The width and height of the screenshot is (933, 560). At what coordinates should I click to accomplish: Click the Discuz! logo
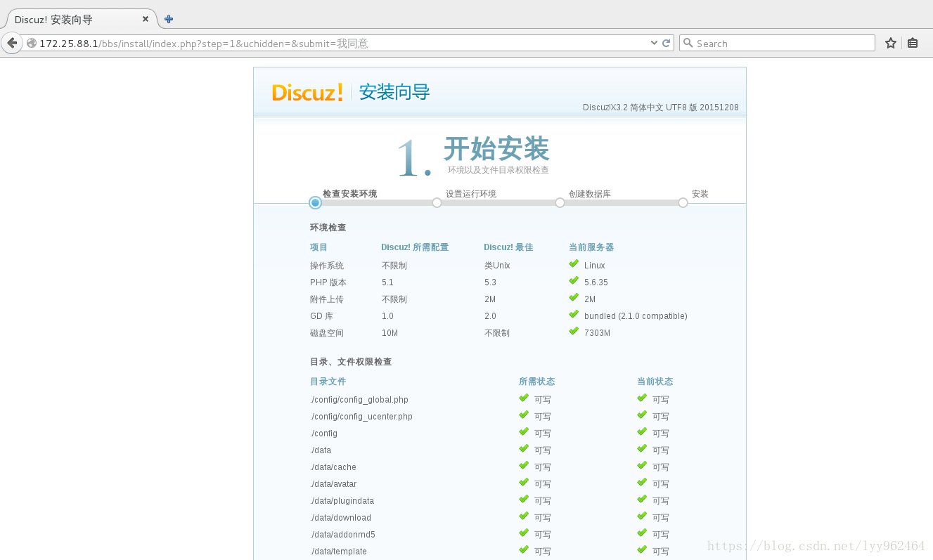307,92
